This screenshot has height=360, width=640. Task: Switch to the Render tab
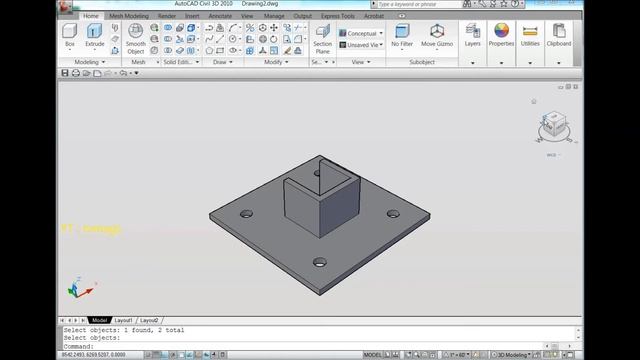pos(167,16)
